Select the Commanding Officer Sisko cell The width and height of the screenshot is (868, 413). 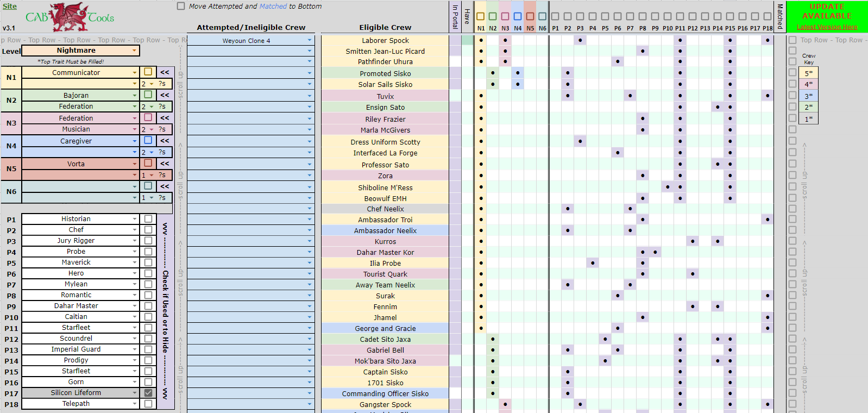coord(385,393)
